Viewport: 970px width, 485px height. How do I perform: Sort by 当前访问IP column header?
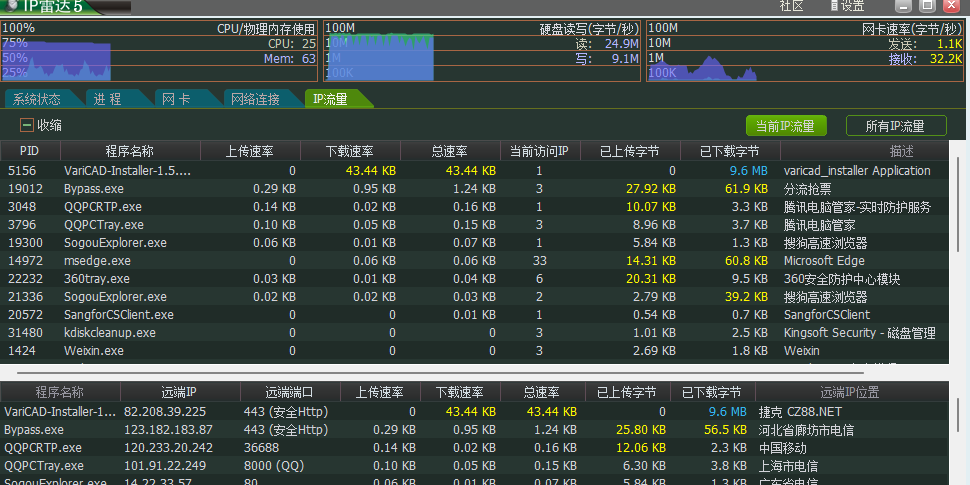539,151
